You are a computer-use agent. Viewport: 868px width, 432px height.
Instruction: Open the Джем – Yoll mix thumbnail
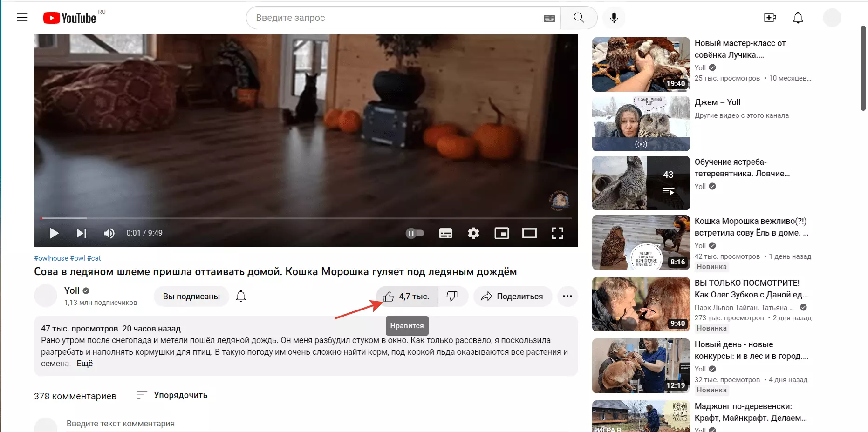point(641,124)
